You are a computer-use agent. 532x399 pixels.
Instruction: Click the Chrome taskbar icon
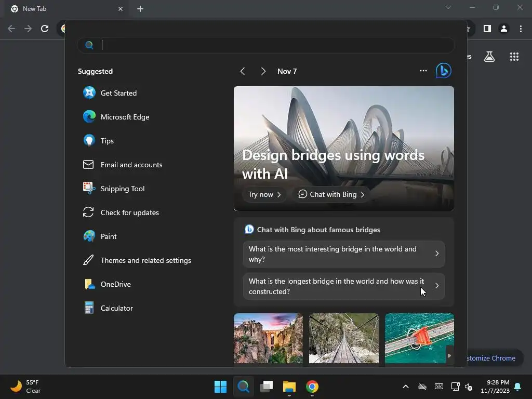[x=312, y=387]
